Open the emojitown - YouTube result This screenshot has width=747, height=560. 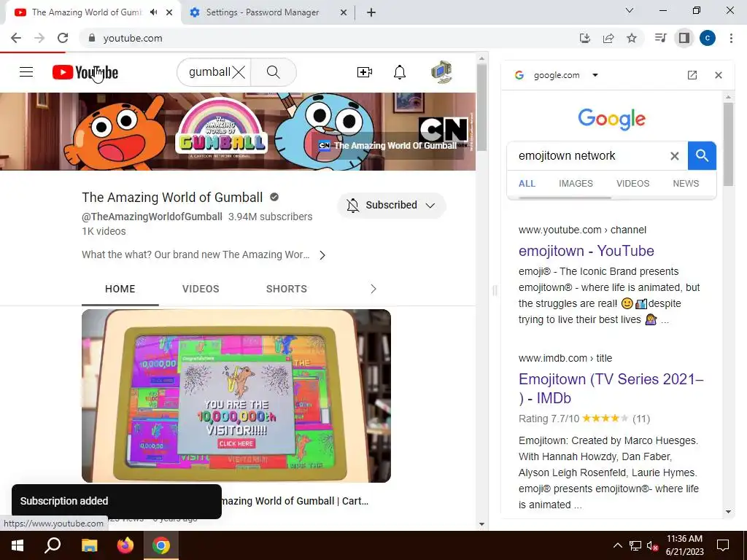click(586, 251)
